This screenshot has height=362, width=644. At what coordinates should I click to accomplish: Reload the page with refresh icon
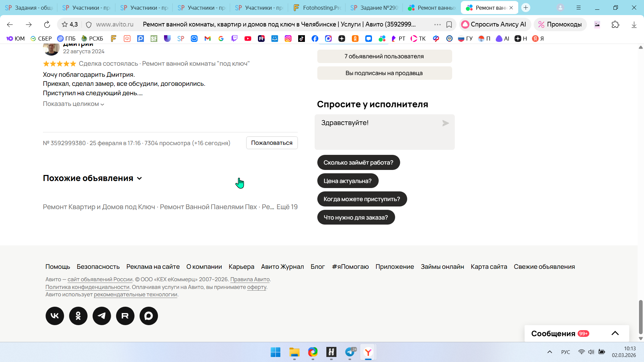[x=47, y=24]
